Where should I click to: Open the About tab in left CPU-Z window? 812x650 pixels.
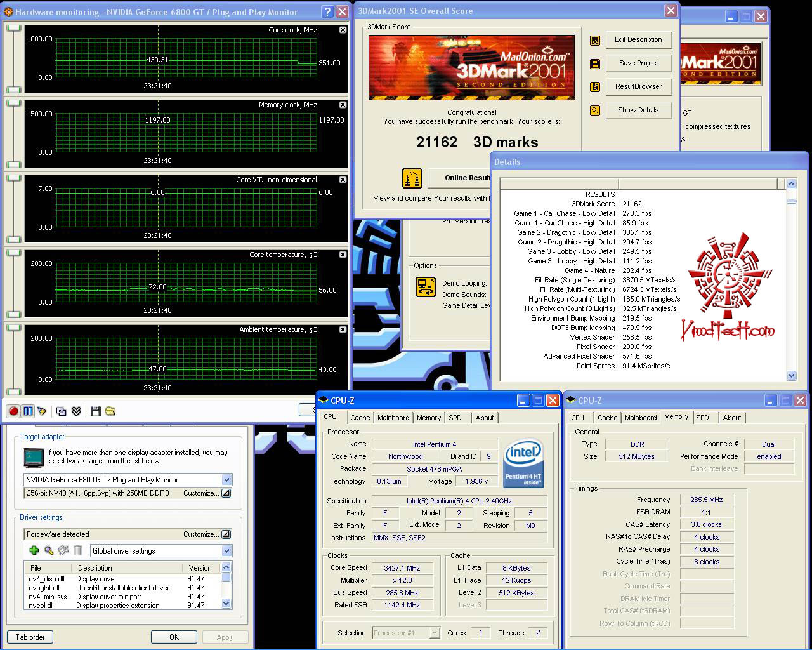(x=485, y=418)
